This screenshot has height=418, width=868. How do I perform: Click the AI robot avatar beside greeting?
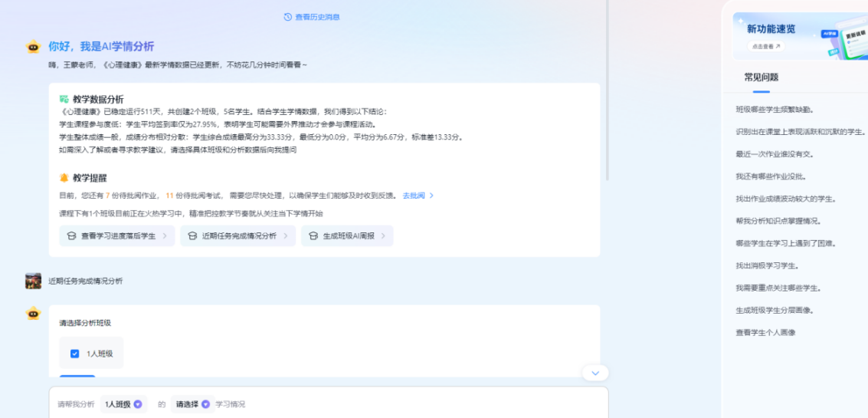[x=33, y=47]
